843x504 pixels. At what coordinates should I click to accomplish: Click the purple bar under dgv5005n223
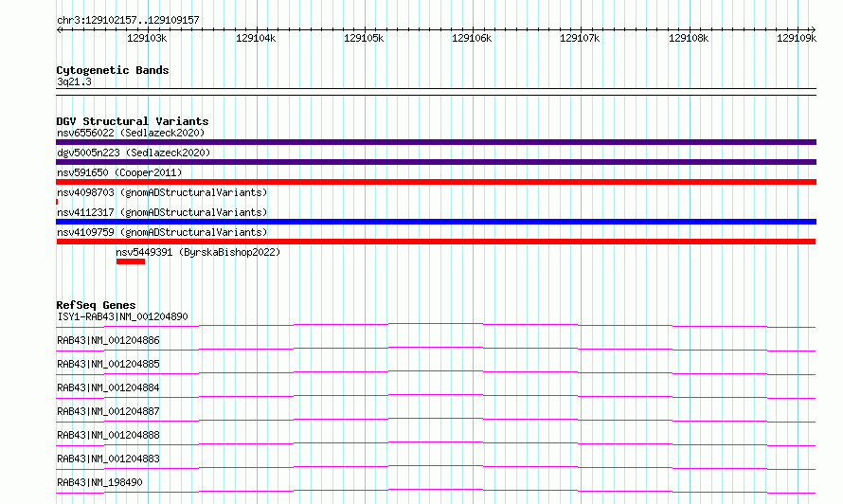click(x=436, y=162)
